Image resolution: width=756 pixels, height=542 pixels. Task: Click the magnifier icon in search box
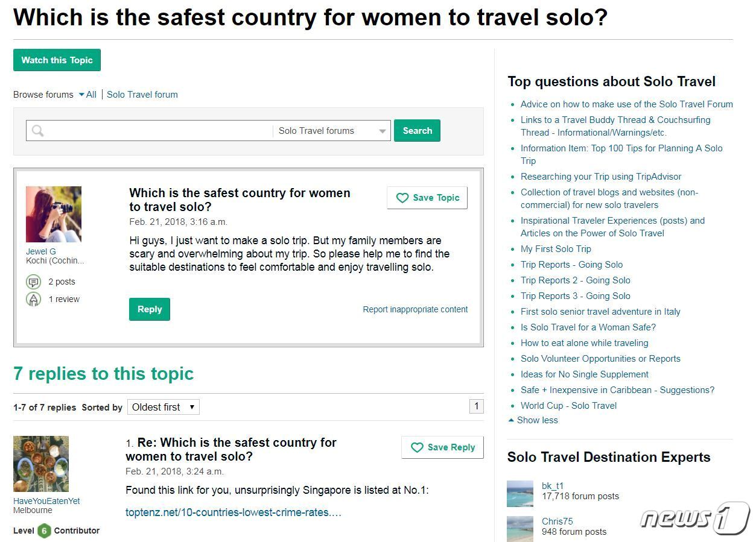click(38, 131)
